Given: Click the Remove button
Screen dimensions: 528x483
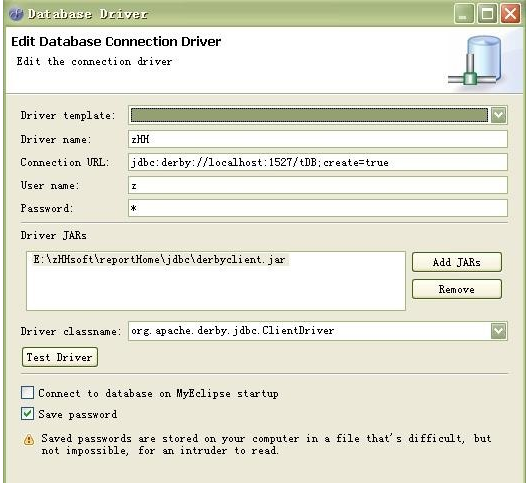Looking at the screenshot, I should (x=457, y=289).
